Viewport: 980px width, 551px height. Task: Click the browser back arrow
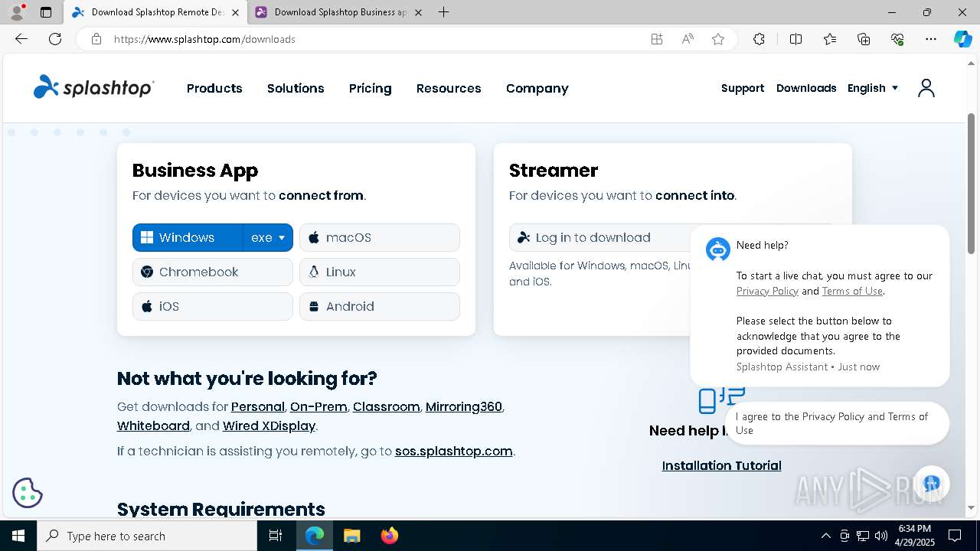21,39
